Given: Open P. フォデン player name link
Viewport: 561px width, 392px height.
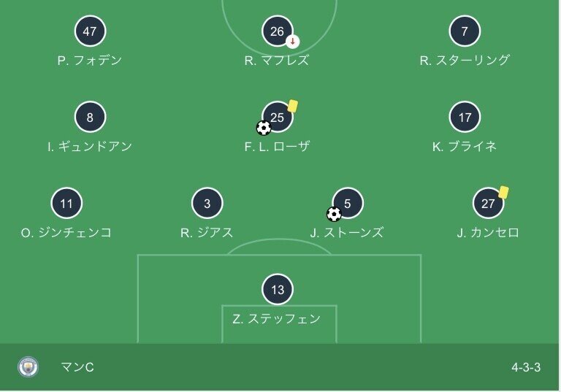Looking at the screenshot, I should 89,61.
